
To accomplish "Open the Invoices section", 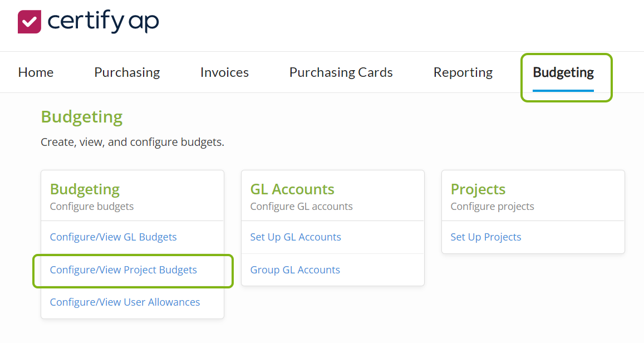I will tap(224, 72).
